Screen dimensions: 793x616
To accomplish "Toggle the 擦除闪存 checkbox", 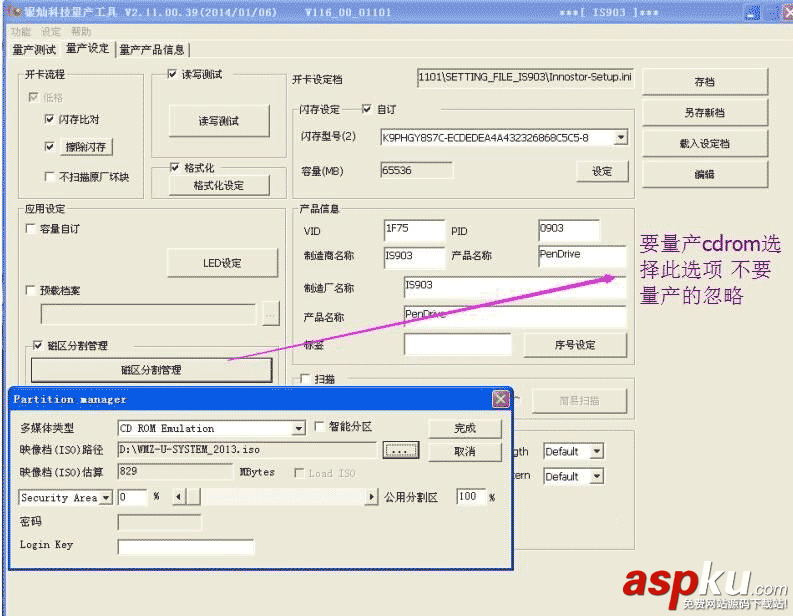I will pyautogui.click(x=49, y=147).
